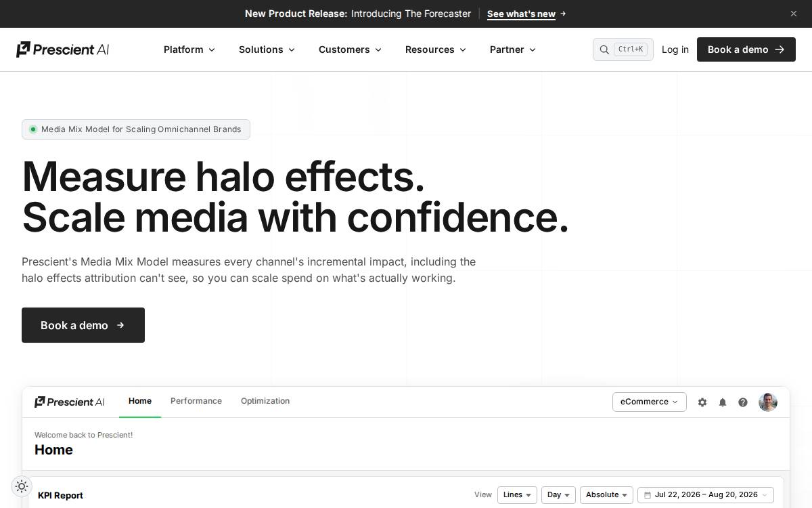Expand the Platform navigation menu

[189, 49]
